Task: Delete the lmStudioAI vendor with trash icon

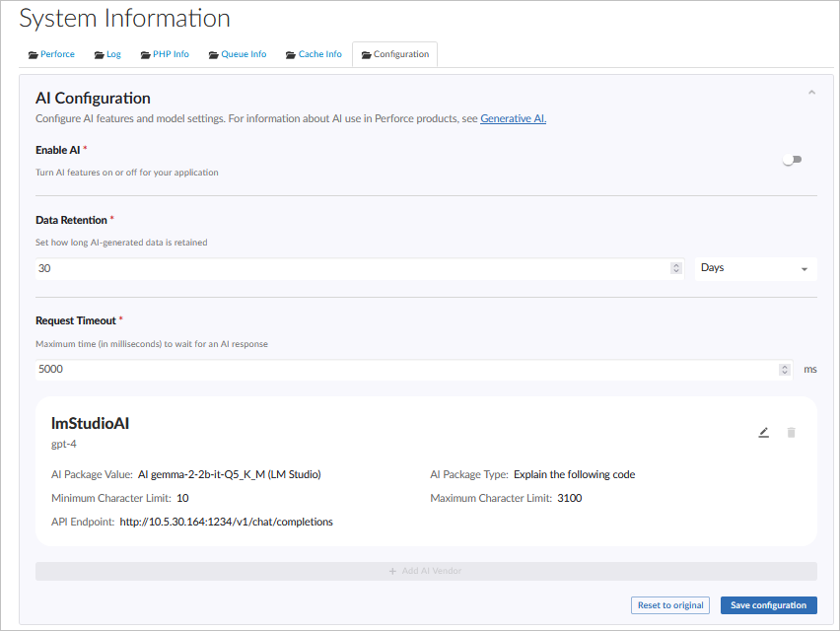Action: 791,432
